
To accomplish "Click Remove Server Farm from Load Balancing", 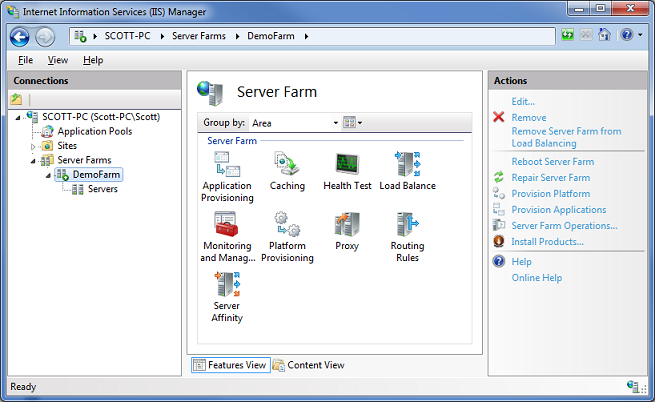I will click(566, 137).
